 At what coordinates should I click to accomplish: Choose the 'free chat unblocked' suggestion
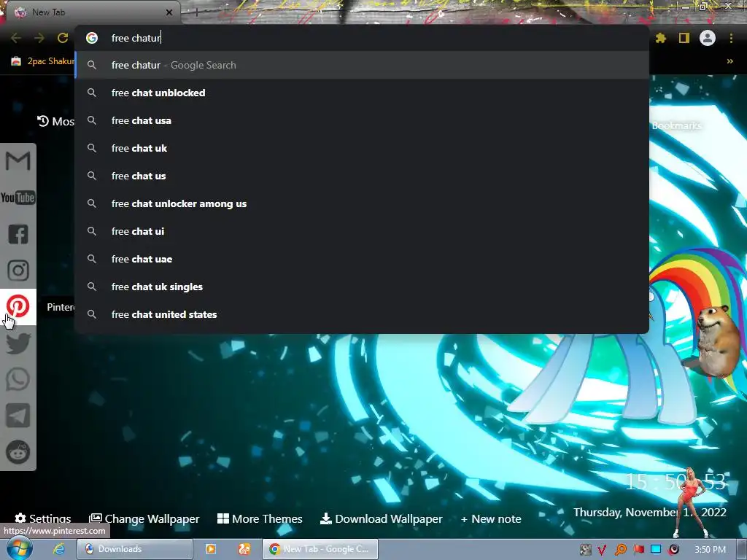click(362, 93)
